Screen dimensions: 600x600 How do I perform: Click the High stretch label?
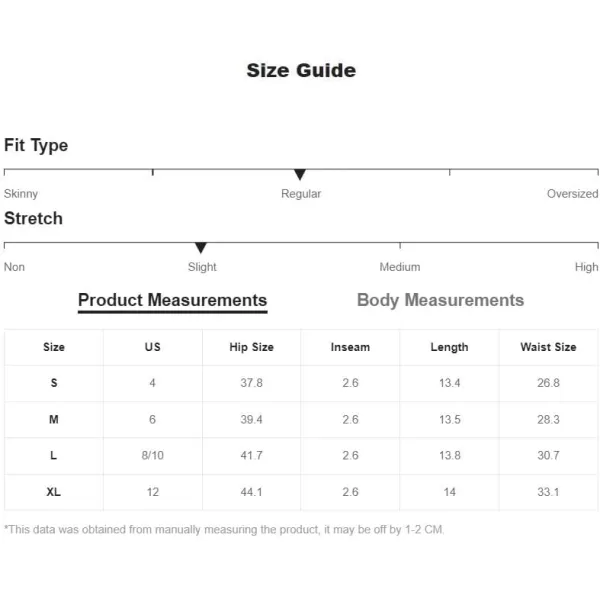[586, 267]
